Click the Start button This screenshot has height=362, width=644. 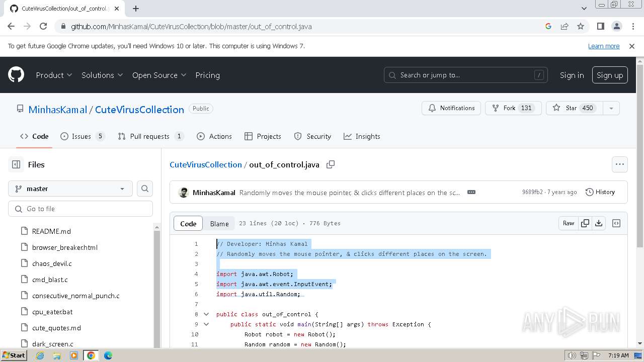(14, 355)
